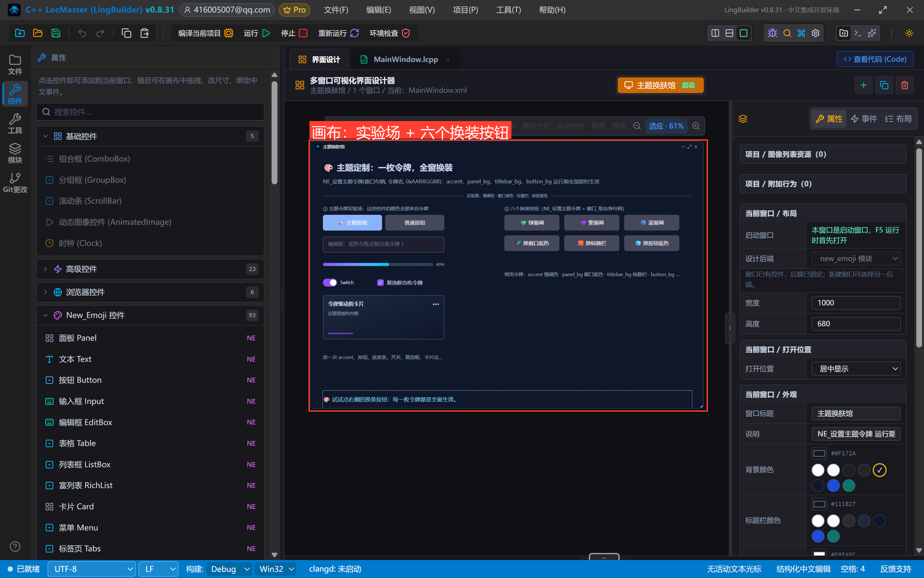924x578 pixels.
Task: Switch to the MainWindow.lcpp tab
Action: pos(405,59)
